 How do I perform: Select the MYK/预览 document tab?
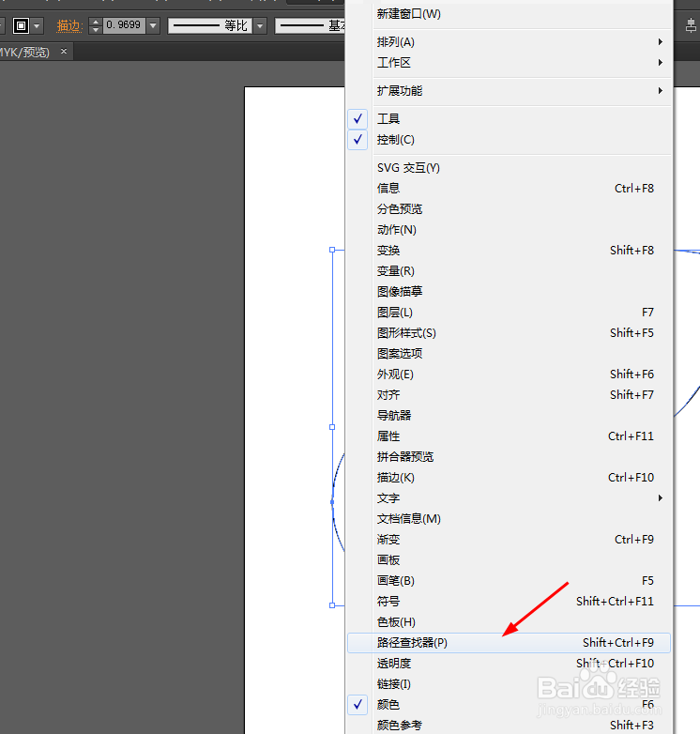tap(24, 52)
